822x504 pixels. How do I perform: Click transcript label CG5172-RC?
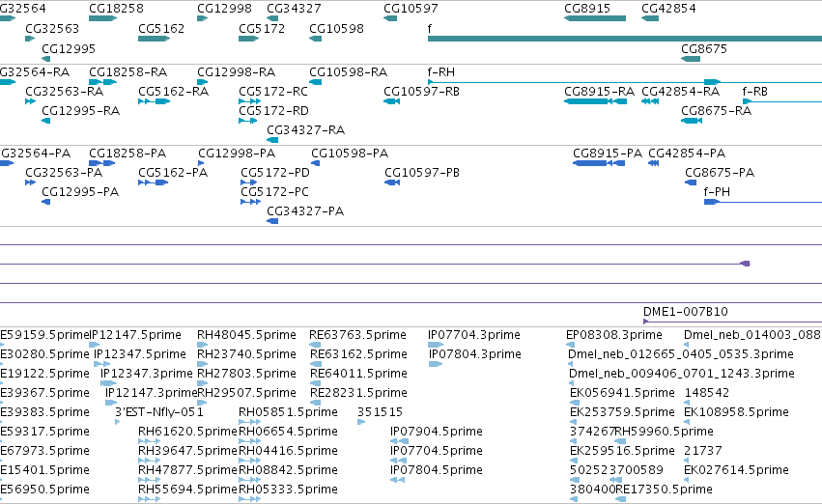point(273,92)
